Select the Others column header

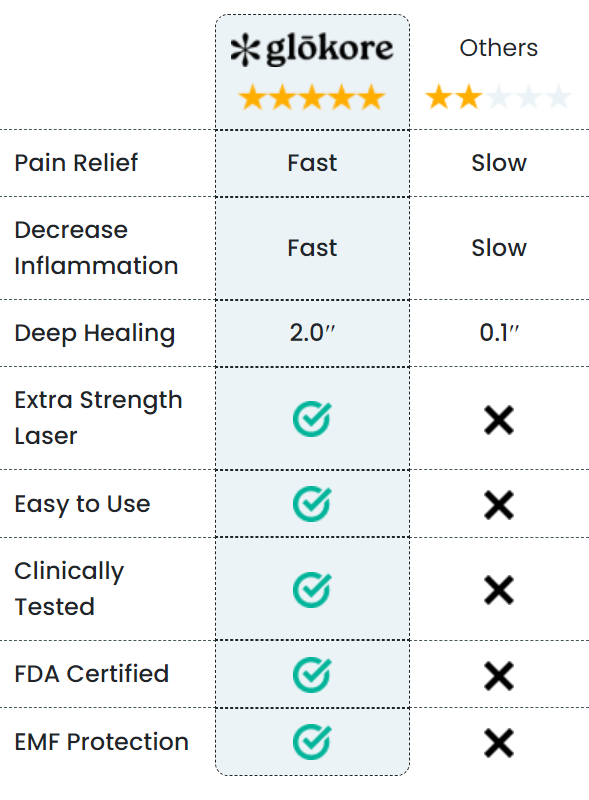point(499,48)
